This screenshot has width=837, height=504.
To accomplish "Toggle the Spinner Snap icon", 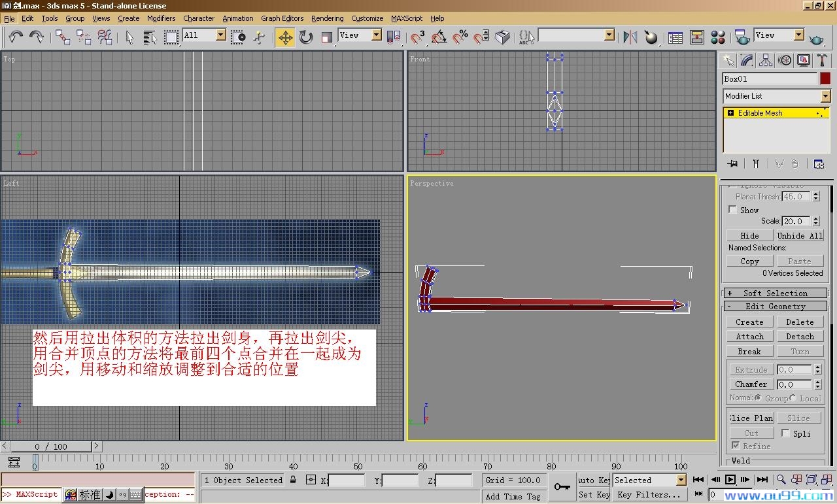I will (x=481, y=37).
